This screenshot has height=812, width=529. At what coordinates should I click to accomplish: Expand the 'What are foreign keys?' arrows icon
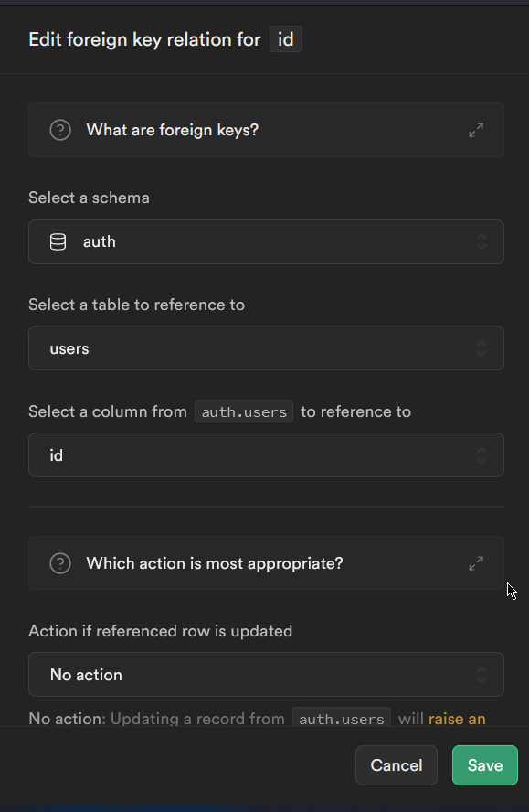click(476, 130)
